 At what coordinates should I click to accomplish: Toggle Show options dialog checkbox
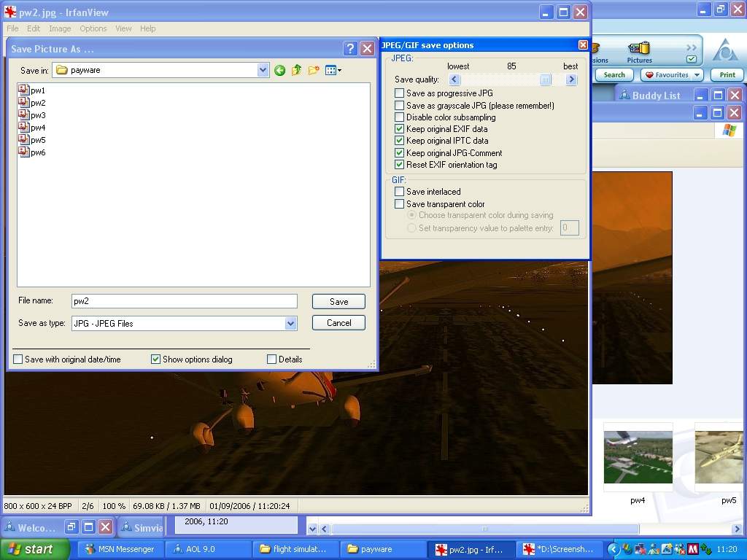[155, 359]
